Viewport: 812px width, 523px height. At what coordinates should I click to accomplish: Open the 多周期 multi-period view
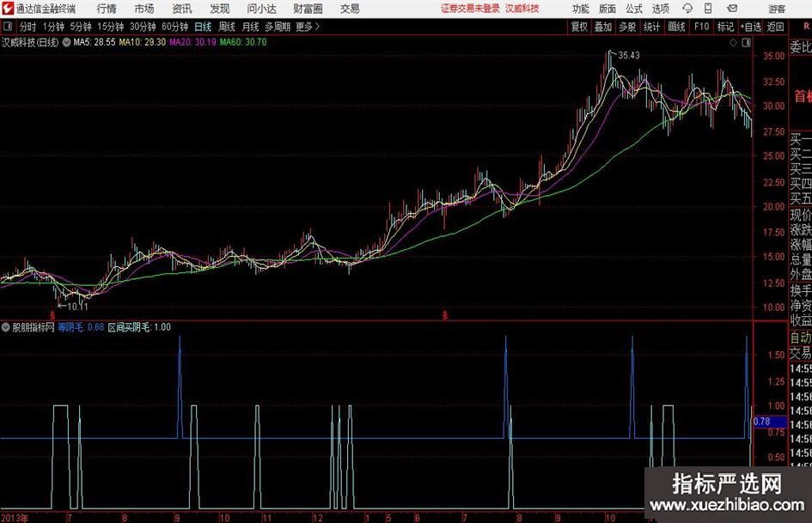pos(278,27)
